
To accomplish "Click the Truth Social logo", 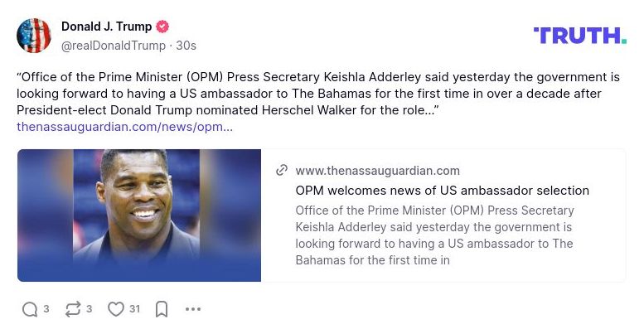I will [579, 36].
